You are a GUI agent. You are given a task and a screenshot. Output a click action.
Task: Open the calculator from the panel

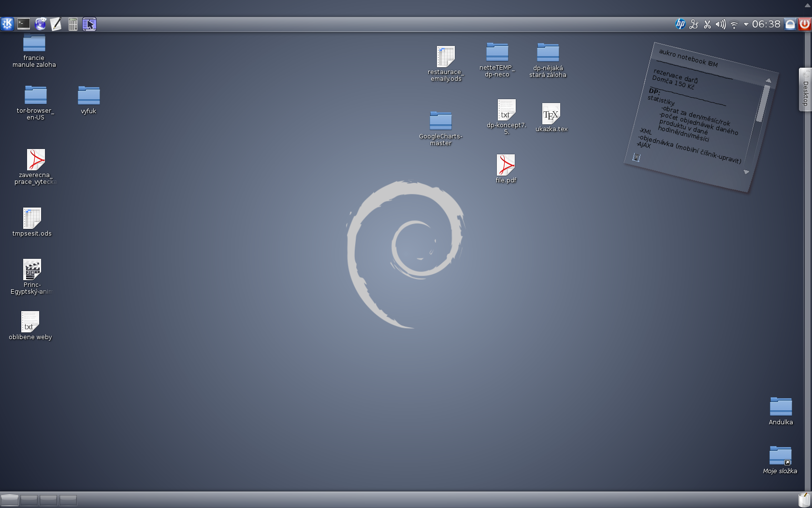coord(72,24)
